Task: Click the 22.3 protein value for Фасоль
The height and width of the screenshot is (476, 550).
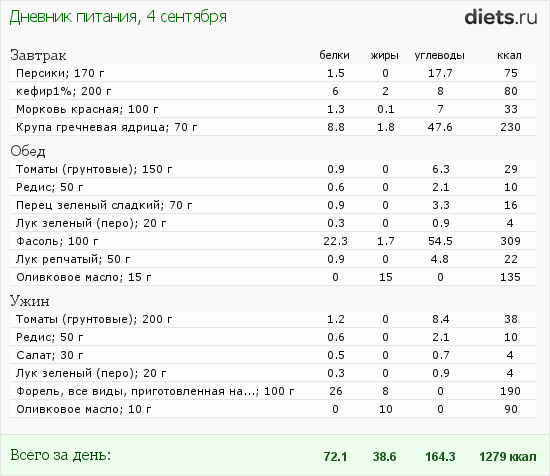Action: pyautogui.click(x=335, y=241)
